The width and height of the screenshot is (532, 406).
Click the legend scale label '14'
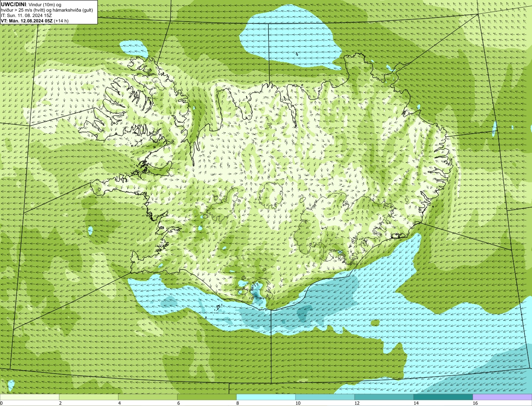416,403
